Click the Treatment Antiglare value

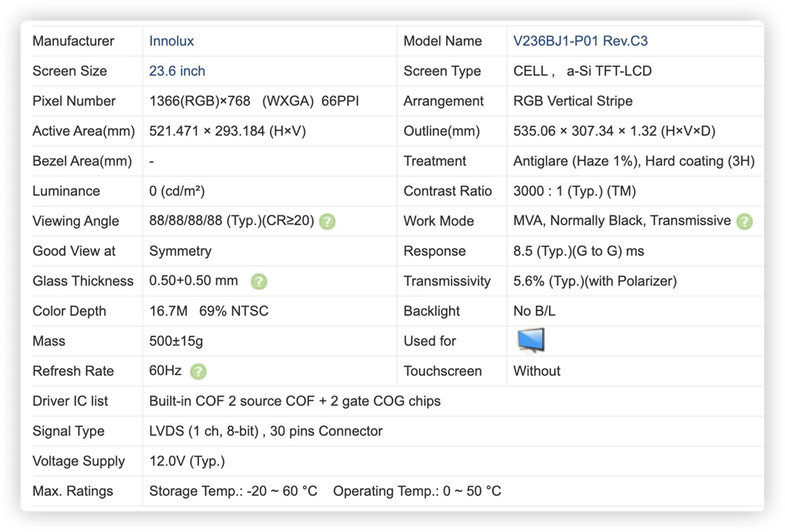634,161
